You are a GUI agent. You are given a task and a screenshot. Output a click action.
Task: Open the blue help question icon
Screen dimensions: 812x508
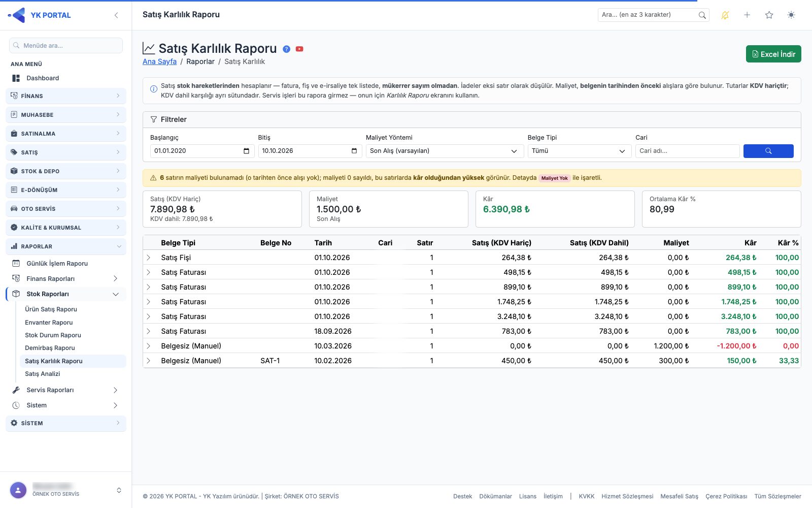click(x=286, y=49)
